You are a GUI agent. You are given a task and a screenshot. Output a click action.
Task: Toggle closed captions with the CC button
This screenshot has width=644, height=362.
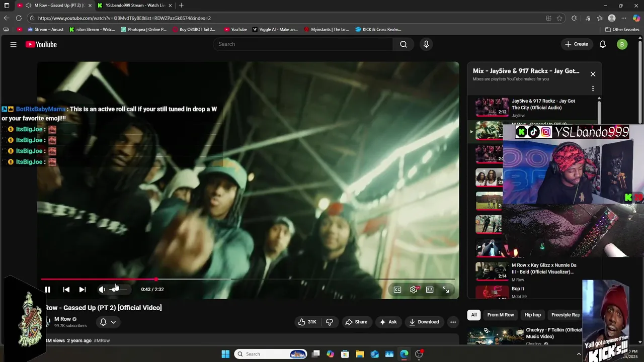(x=397, y=290)
